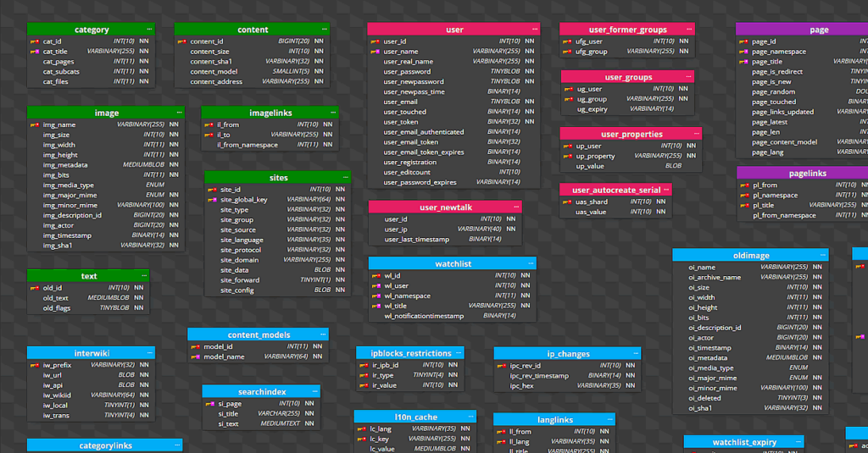
Task: Open the ellipsis menu on user_groups table
Action: coord(690,77)
